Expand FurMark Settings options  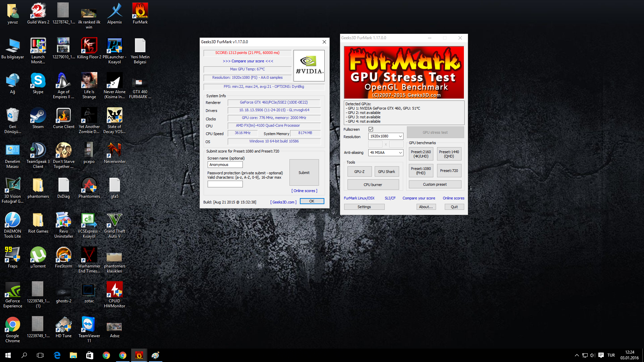click(364, 207)
